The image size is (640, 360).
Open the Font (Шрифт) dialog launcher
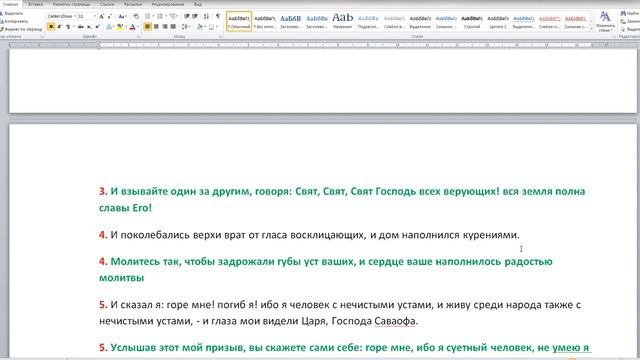pyautogui.click(x=139, y=36)
